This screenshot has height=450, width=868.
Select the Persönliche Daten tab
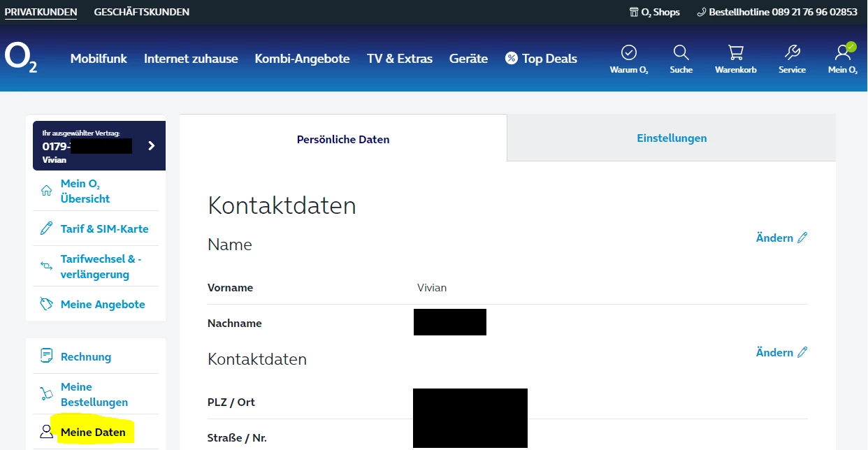click(343, 138)
